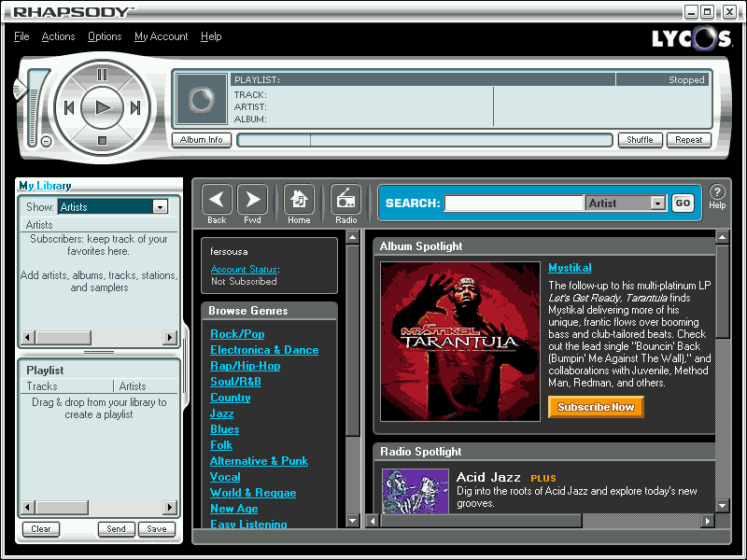Skip to the next track
Screen dimensions: 747x560
click(135, 107)
